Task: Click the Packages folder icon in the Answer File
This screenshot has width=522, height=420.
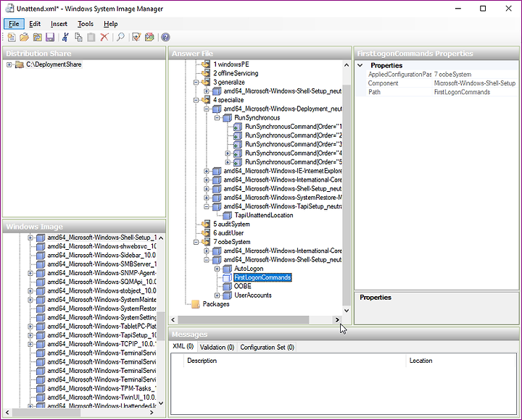Action: 196,304
